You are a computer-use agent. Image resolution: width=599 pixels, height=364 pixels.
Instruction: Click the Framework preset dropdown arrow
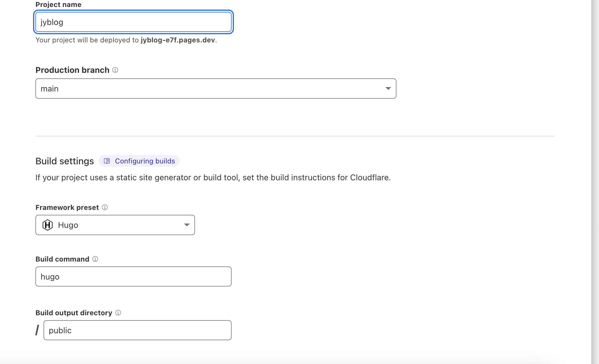point(187,225)
